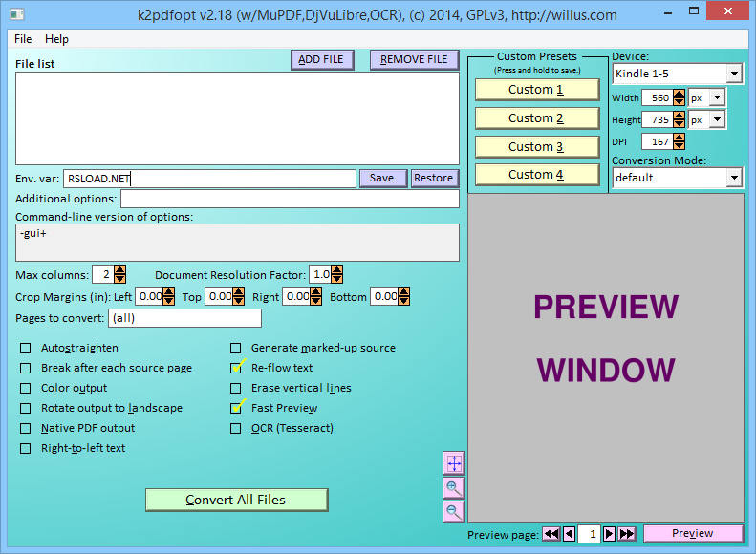Click the zoom in magnifier icon
The width and height of the screenshot is (756, 554).
(454, 487)
